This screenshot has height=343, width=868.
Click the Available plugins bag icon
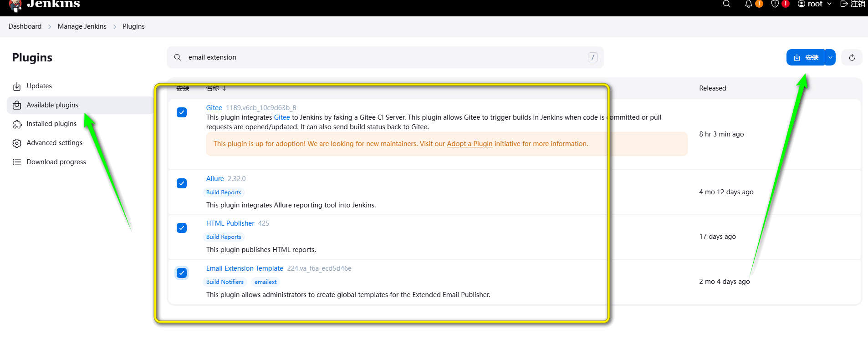(17, 105)
